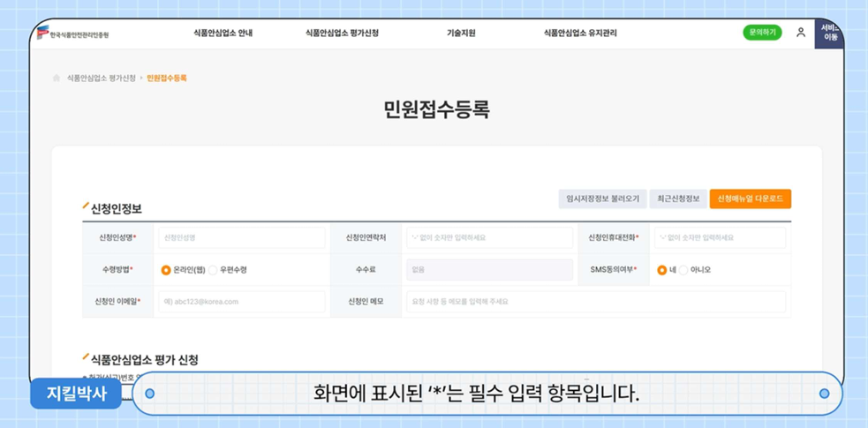Click 최근신청정보 button
This screenshot has height=428, width=868.
point(678,199)
